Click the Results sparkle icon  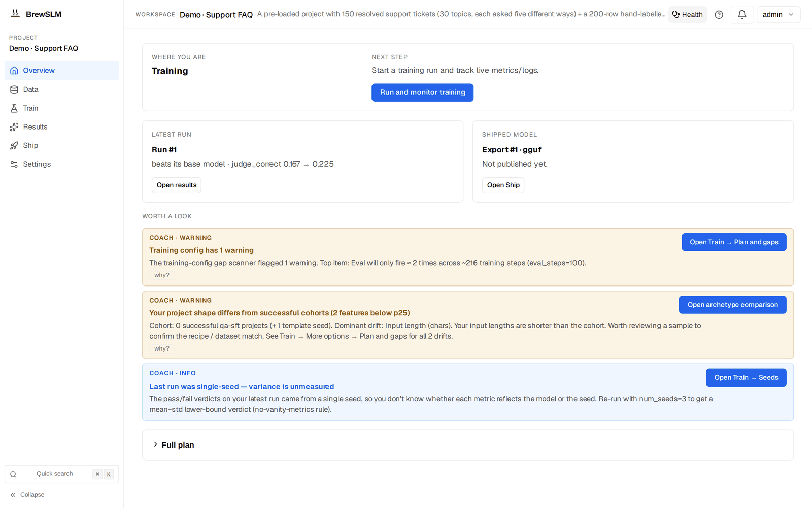pyautogui.click(x=14, y=127)
